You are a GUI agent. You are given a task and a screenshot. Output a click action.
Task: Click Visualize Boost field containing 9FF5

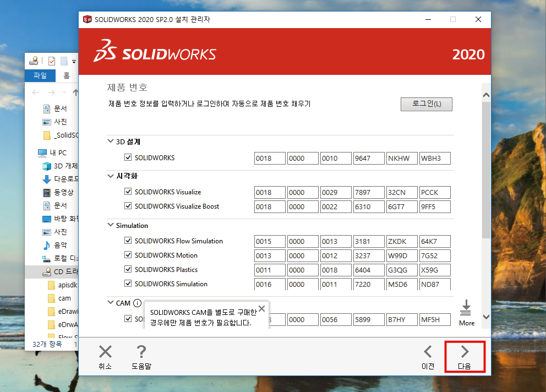point(435,206)
